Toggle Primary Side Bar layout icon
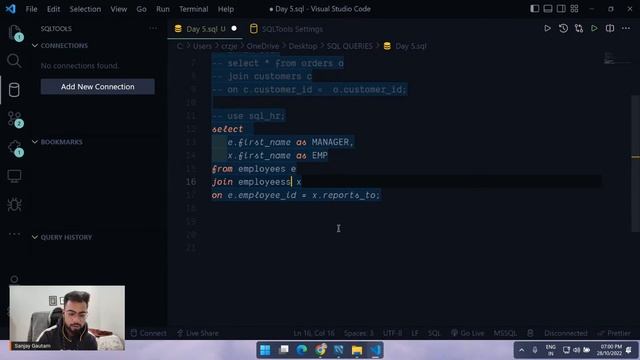 point(534,9)
